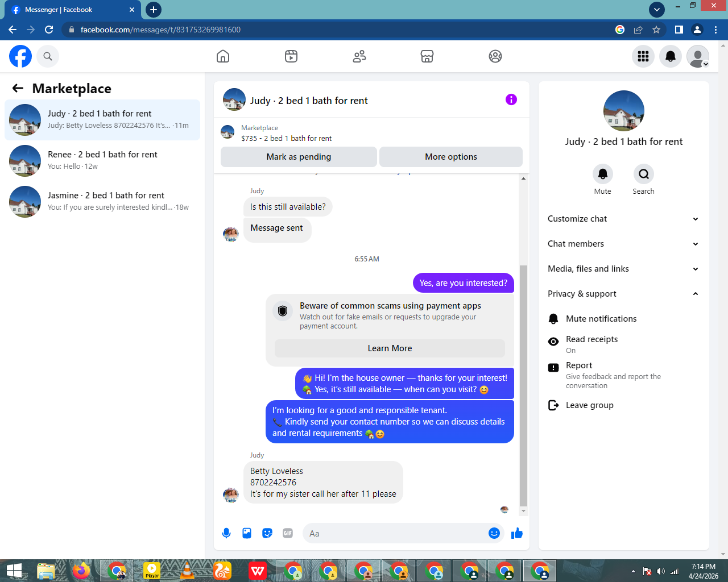Viewport: 728px width, 582px height.
Task: Open File Explorer from the taskbar
Action: coord(46,571)
